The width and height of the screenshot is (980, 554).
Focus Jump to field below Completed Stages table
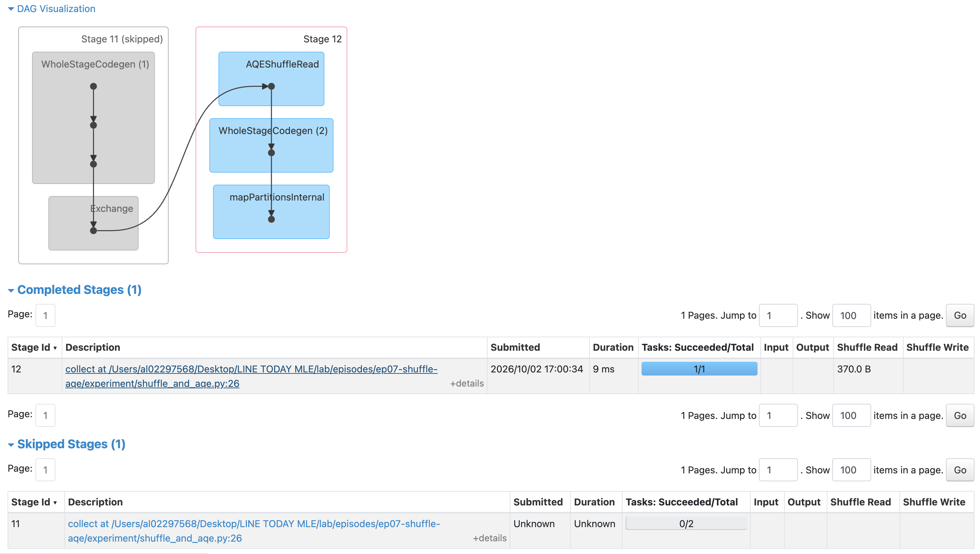[778, 415]
